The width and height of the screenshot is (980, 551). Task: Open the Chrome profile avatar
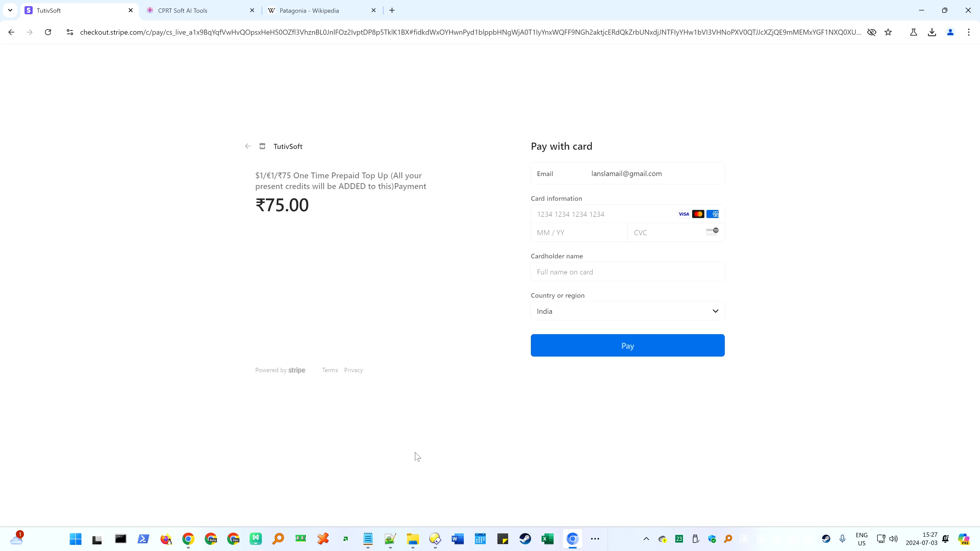tap(950, 32)
